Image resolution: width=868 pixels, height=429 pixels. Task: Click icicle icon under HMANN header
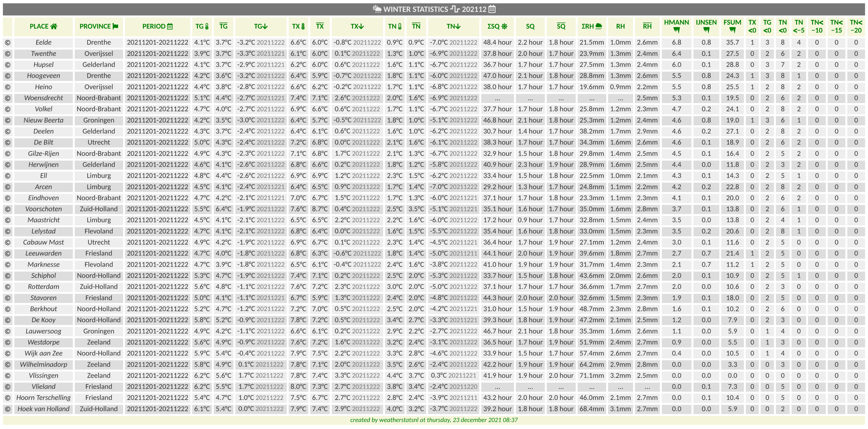[x=676, y=30]
